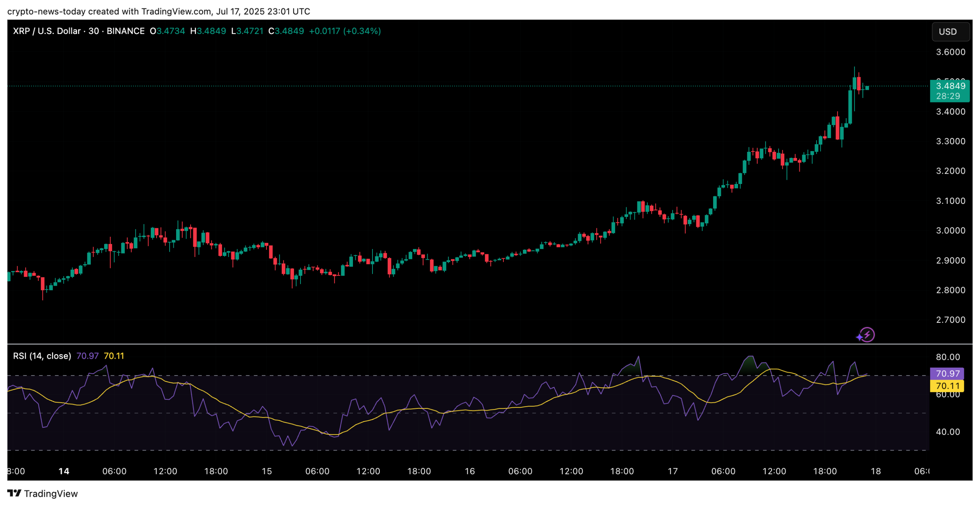Click the high value H3.4849
980x506 pixels.
(208, 31)
